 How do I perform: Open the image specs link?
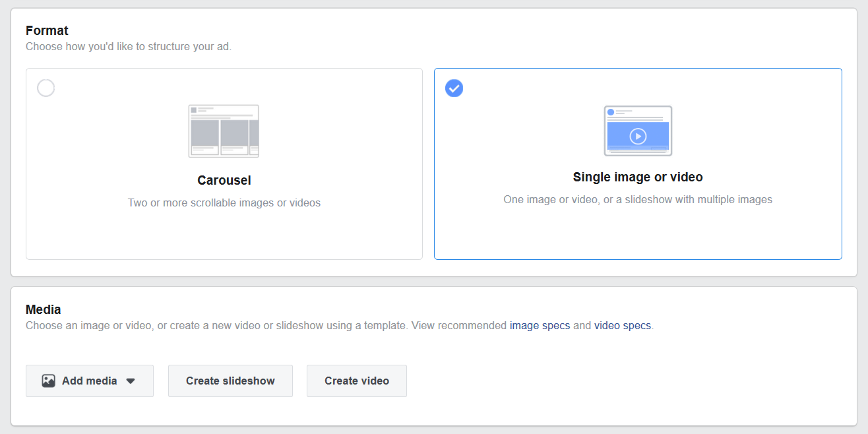(x=540, y=325)
